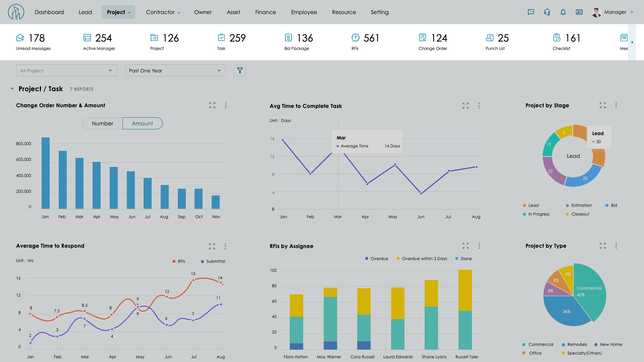The height and width of the screenshot is (362, 644).
Task: Click the contact card icon
Action: 579,12
